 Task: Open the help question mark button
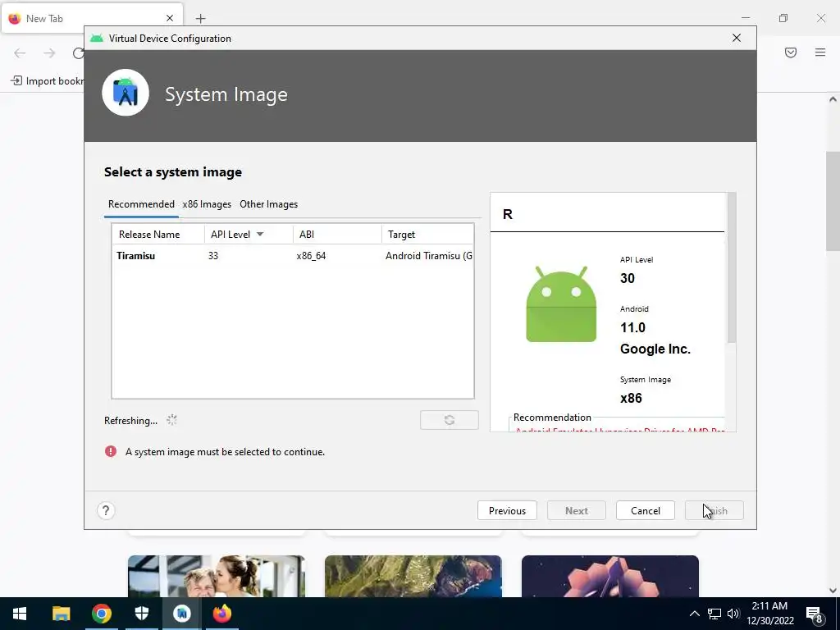tap(106, 510)
